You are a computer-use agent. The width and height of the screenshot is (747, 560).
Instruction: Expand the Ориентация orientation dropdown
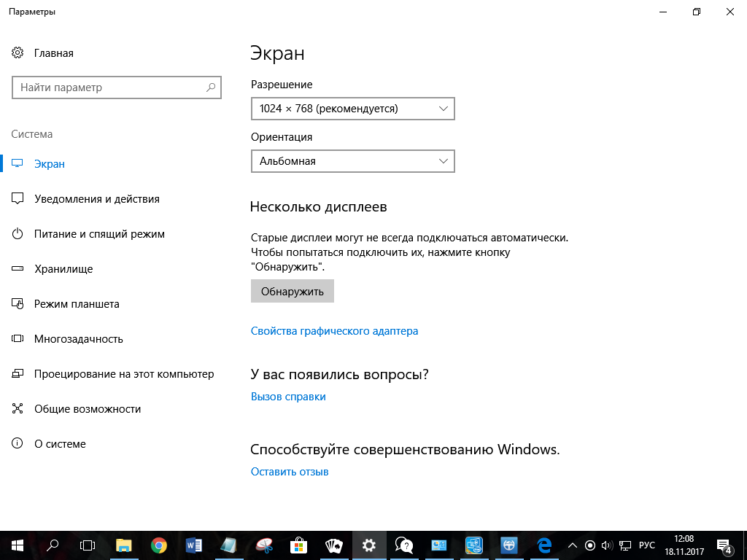(x=353, y=161)
